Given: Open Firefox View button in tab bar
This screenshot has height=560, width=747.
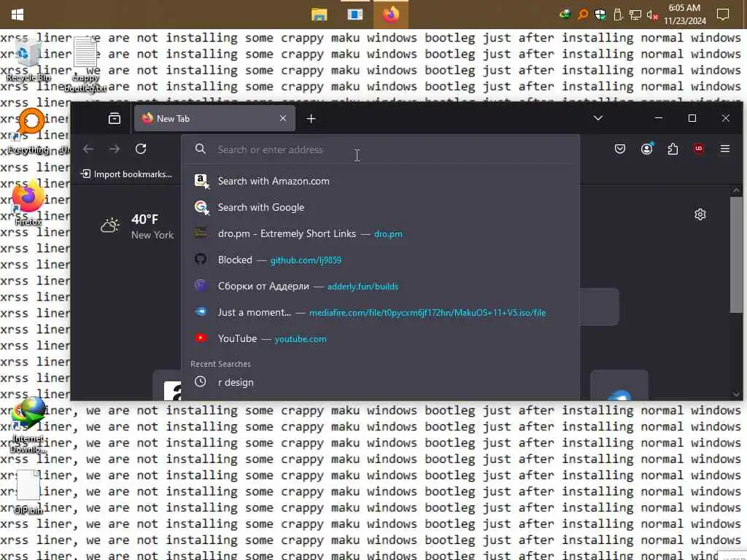Looking at the screenshot, I should click(x=115, y=119).
